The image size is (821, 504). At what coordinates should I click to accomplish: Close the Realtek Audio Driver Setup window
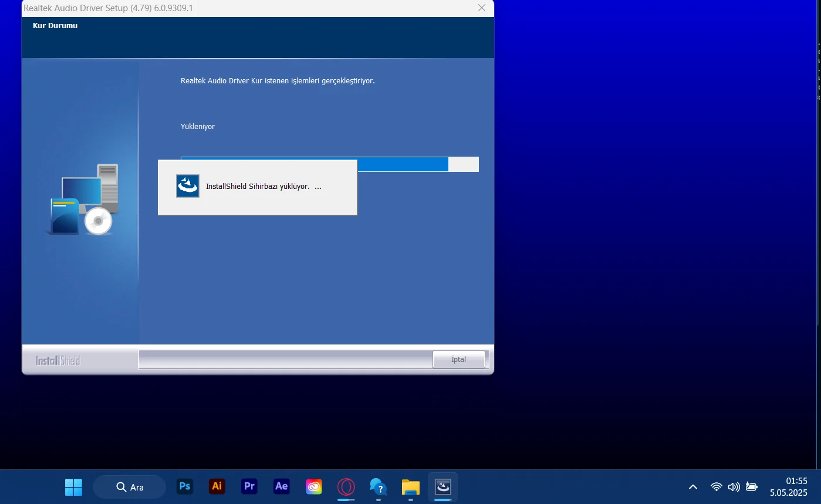click(x=482, y=8)
